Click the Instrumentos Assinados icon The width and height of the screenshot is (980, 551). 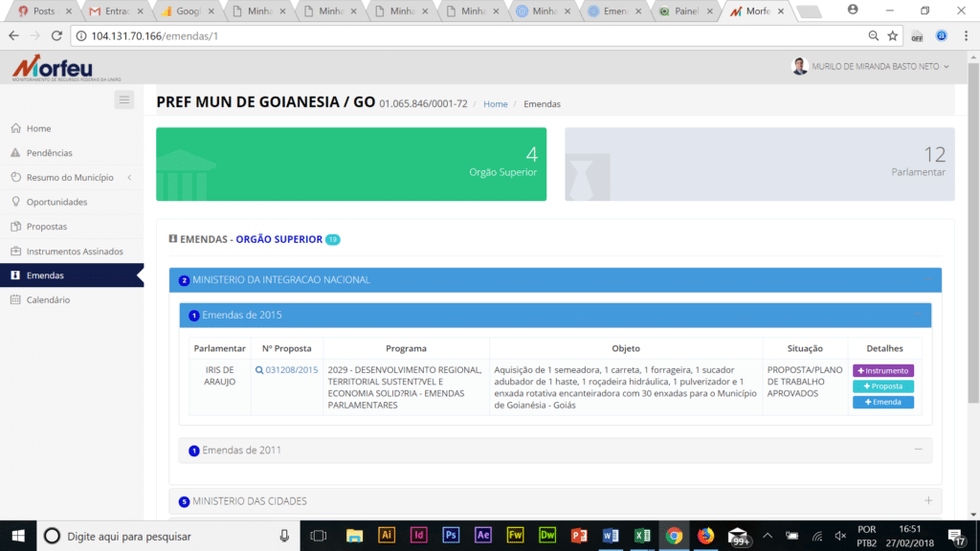(15, 252)
